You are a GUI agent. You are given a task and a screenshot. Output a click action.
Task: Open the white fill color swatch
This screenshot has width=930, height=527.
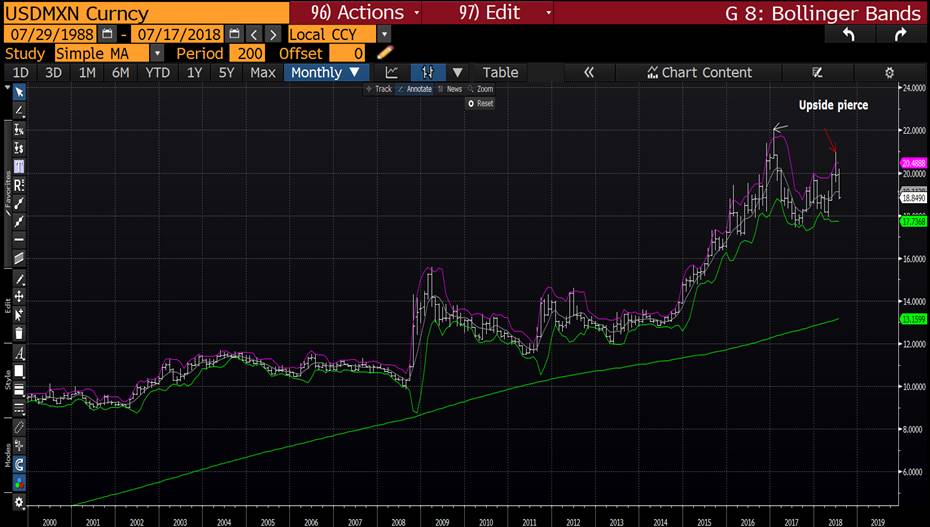tap(19, 371)
